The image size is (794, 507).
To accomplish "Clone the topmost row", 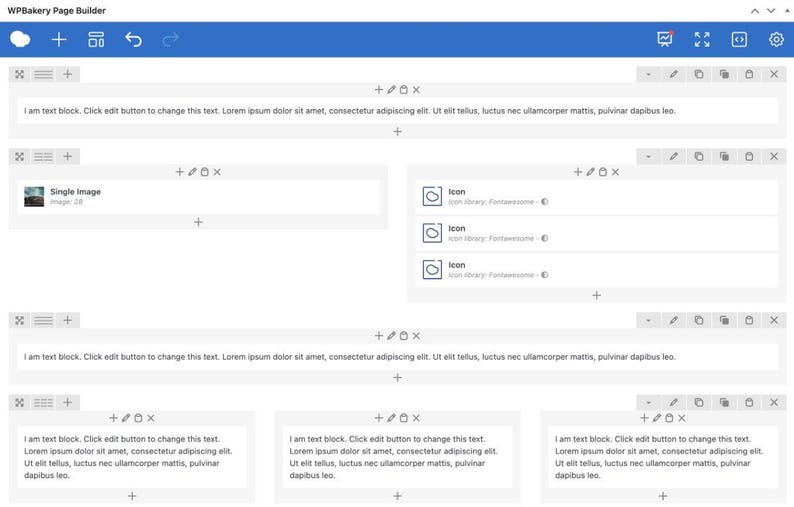I will pyautogui.click(x=724, y=74).
